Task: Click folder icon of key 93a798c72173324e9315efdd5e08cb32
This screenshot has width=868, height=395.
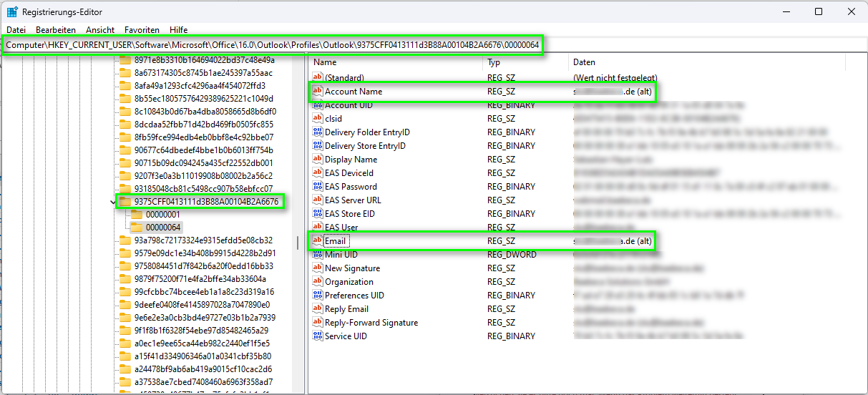Action: [125, 240]
